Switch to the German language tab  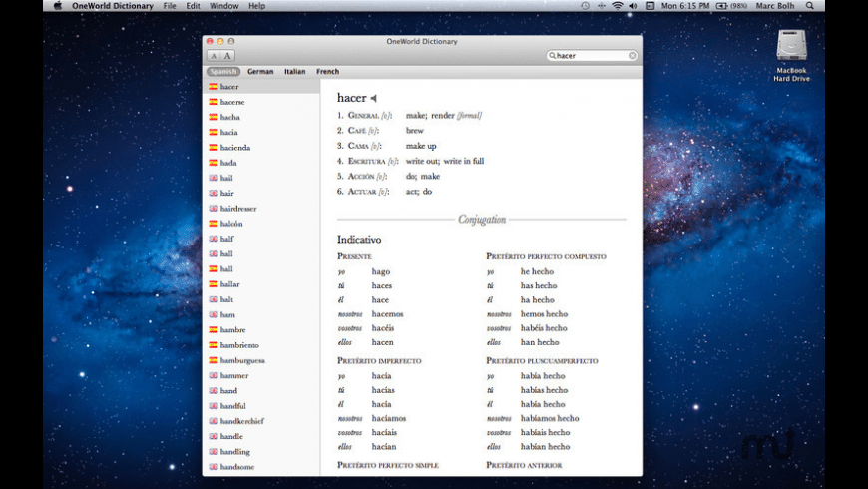[x=260, y=72]
